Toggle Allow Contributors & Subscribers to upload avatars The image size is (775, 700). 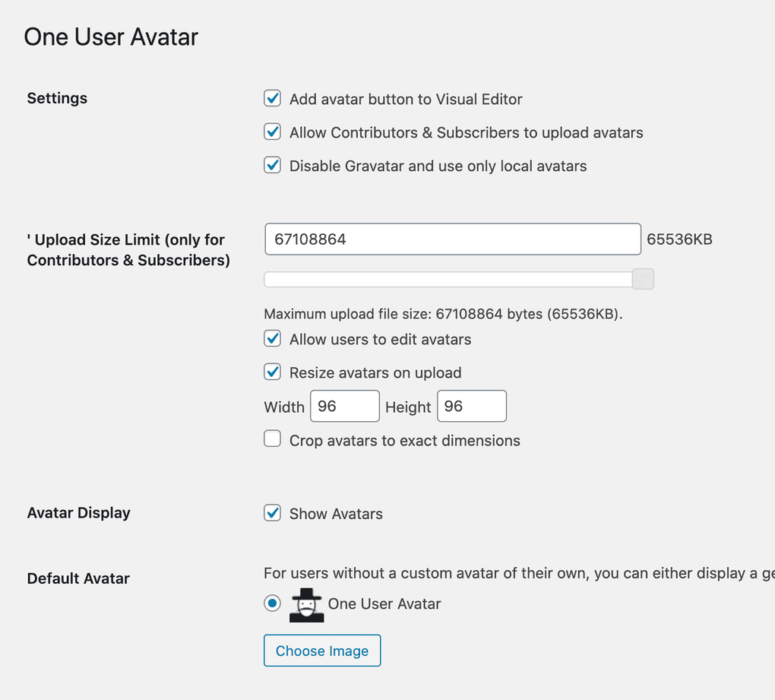click(x=273, y=131)
